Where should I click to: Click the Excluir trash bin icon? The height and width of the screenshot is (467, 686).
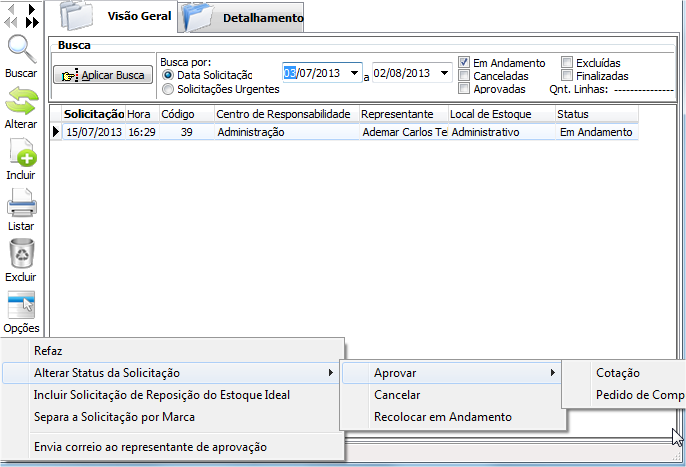21,254
